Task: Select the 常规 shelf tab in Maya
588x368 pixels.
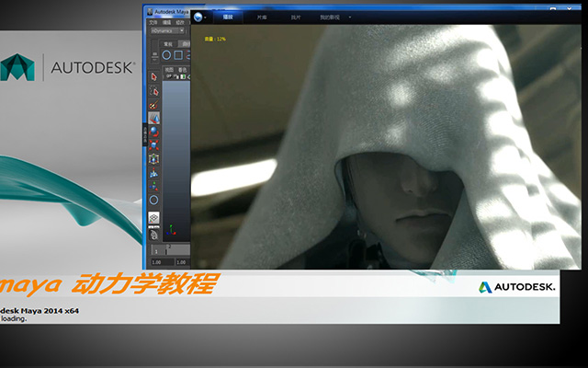Action: tap(168, 44)
